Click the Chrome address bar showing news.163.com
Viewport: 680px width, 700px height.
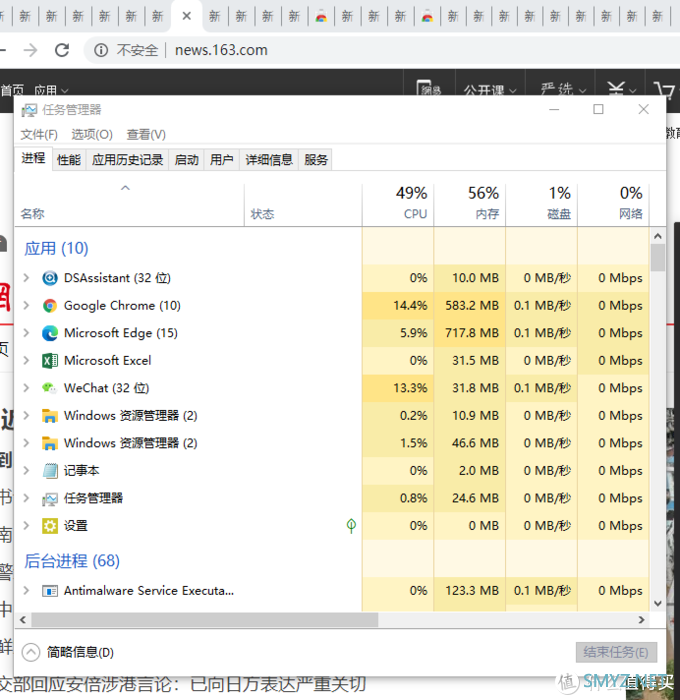[x=382, y=50]
